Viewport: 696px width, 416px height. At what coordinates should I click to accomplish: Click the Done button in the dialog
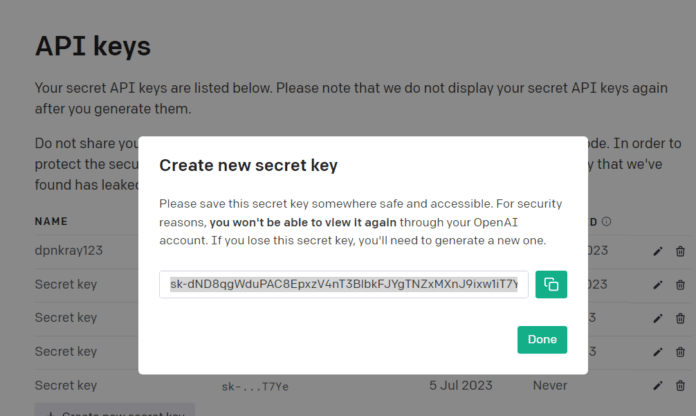[x=542, y=339]
